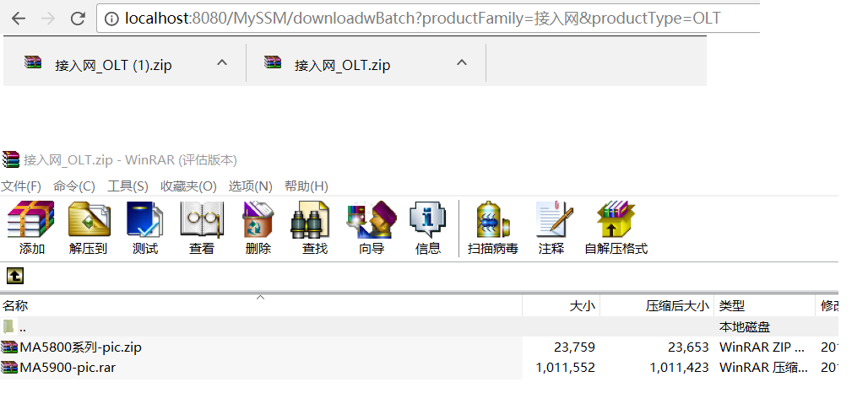Click the 注释 (Comment) toolbar icon

coord(554,219)
